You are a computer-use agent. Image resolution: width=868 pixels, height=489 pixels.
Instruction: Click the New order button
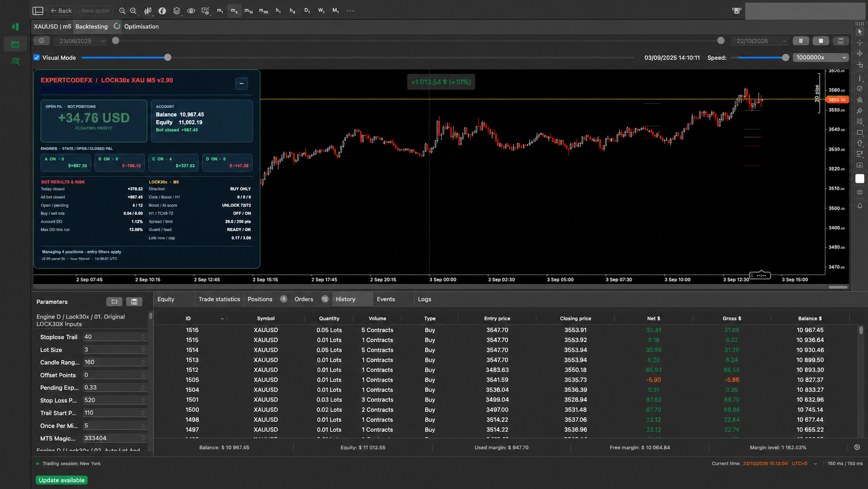96,10
